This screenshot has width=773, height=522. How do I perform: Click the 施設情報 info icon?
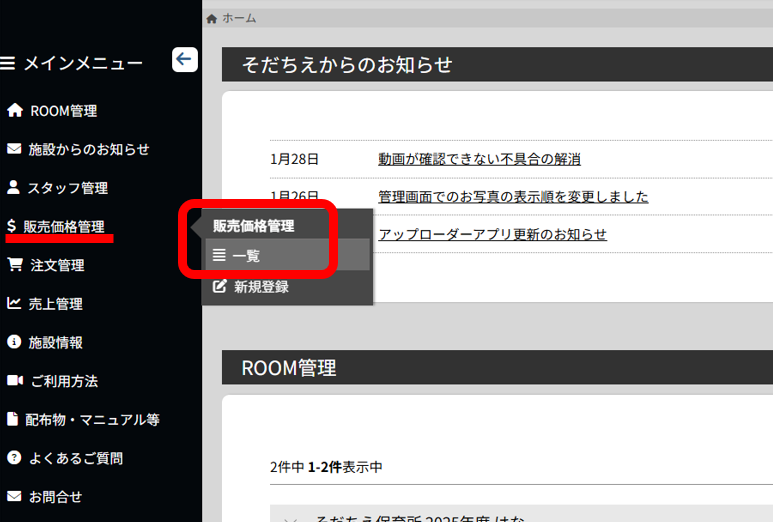point(14,342)
